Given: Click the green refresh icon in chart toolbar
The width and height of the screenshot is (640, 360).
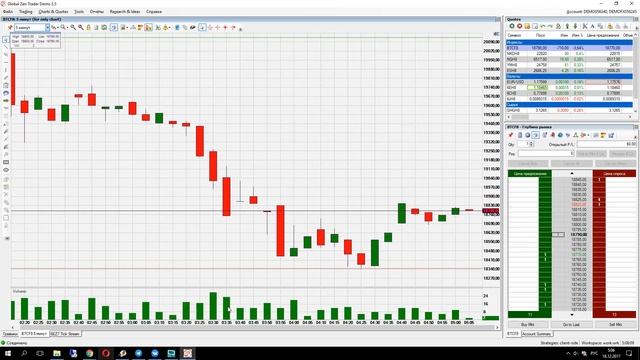Looking at the screenshot, I should 104,27.
